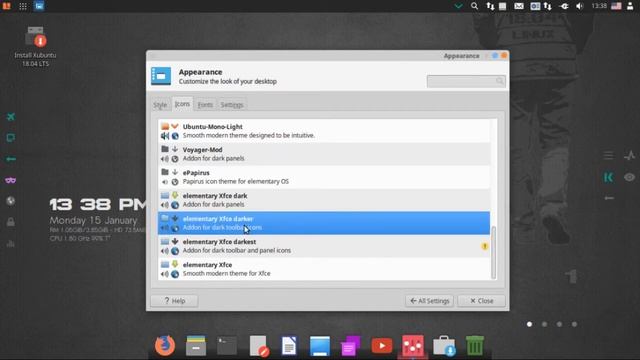This screenshot has height=360, width=640.
Task: Open the red settings dock icon
Action: pos(413,346)
